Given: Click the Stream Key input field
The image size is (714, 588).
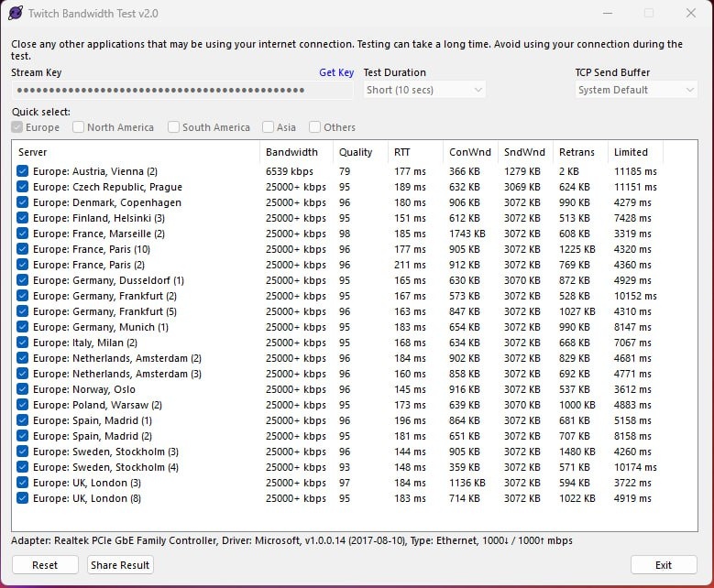Looking at the screenshot, I should click(182, 90).
